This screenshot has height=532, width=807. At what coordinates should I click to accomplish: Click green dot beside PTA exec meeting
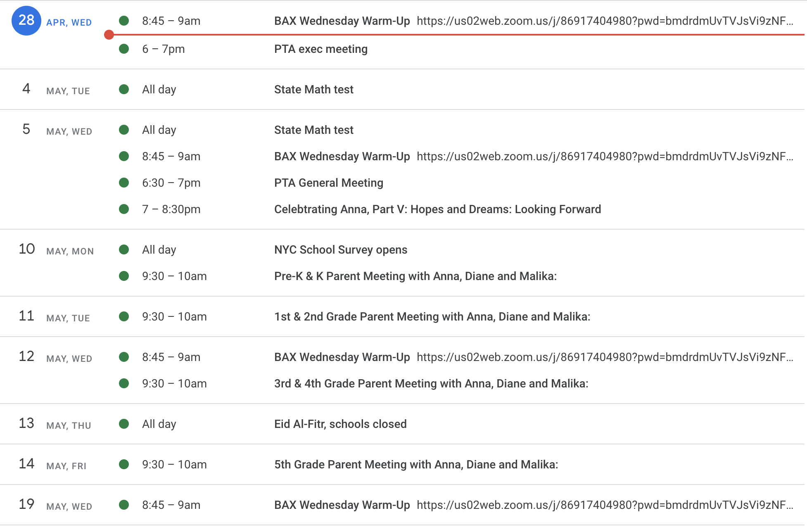click(124, 49)
